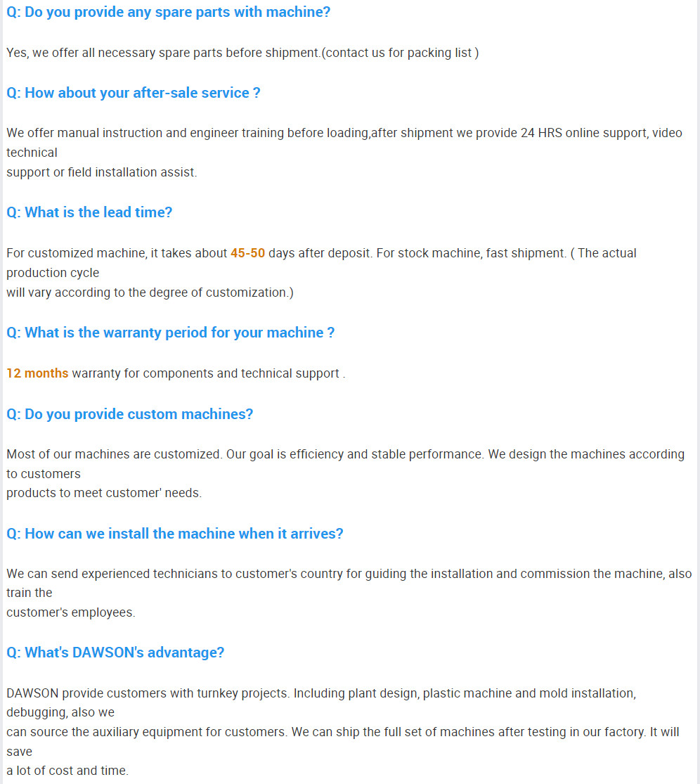Click the orange '12 months' warranty text
The image size is (700, 784).
(x=37, y=373)
